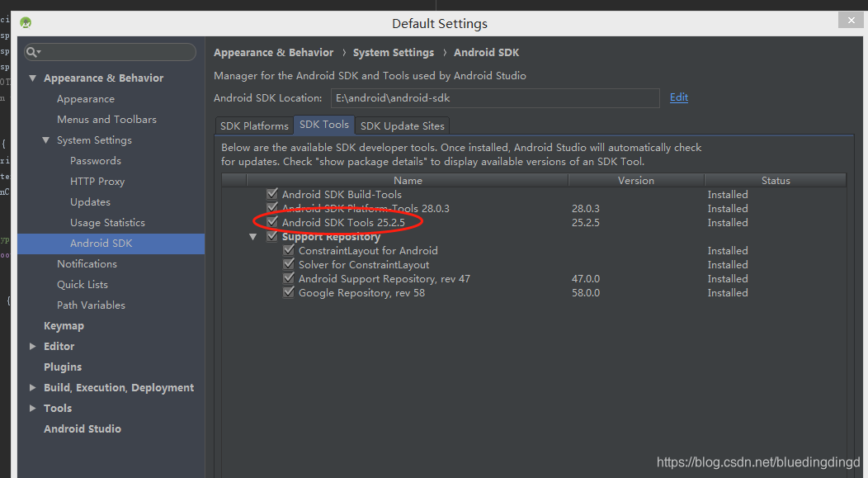
Task: Click version 25.2.5 cell in table
Action: [586, 223]
